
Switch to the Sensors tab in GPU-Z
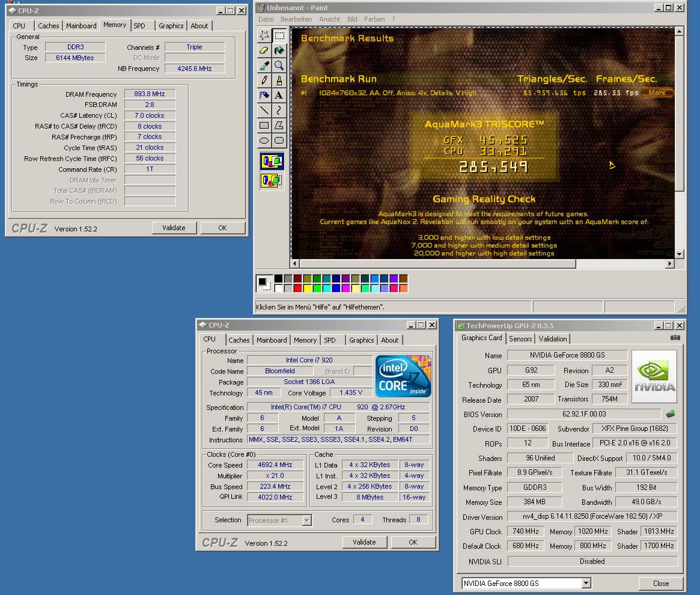[x=520, y=338]
